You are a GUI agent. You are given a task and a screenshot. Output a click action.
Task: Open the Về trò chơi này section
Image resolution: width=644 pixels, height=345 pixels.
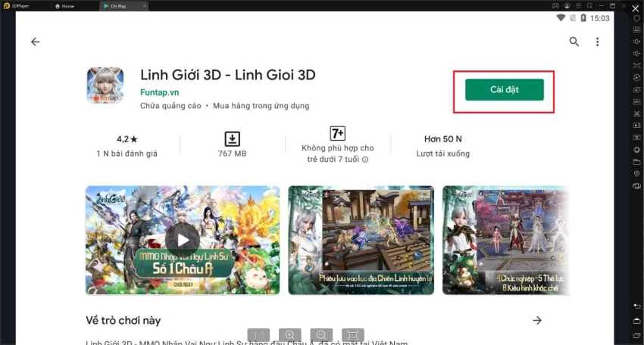(123, 320)
